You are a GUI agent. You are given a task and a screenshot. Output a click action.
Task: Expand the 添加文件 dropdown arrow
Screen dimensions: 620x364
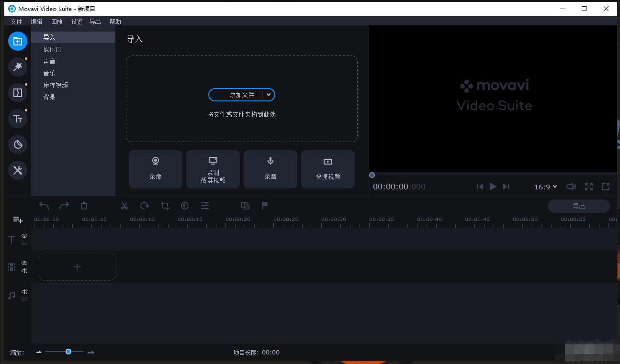point(269,95)
